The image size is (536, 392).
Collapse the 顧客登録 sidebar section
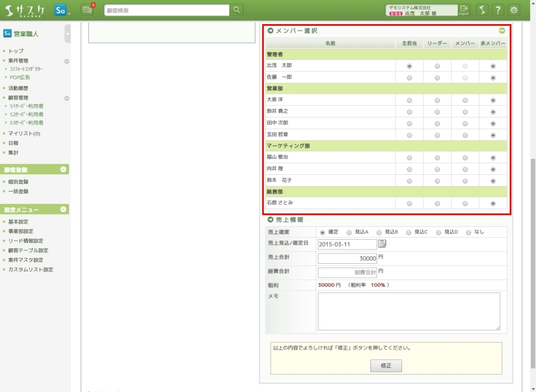point(63,169)
